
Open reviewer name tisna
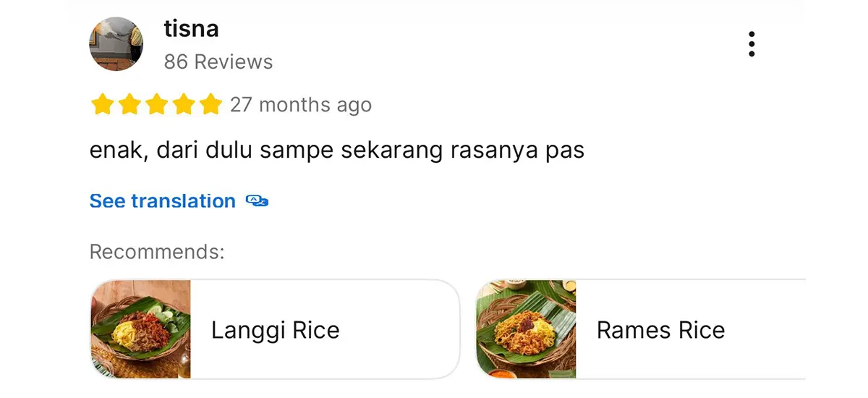click(191, 29)
